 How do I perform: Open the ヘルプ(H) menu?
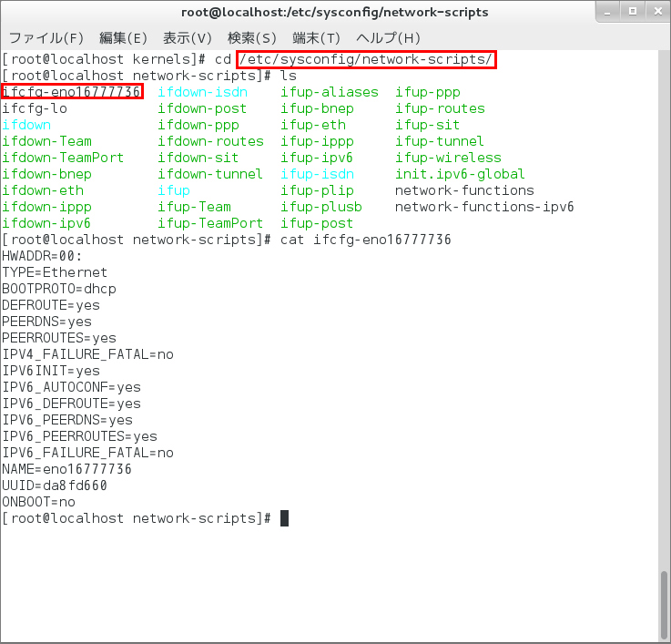388,38
